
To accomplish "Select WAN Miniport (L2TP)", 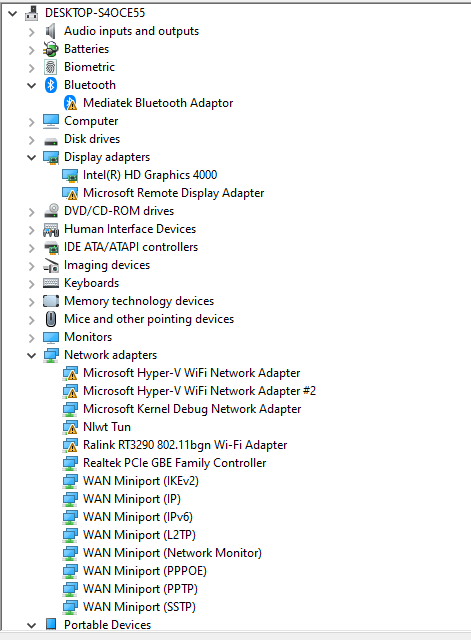I will [139, 535].
